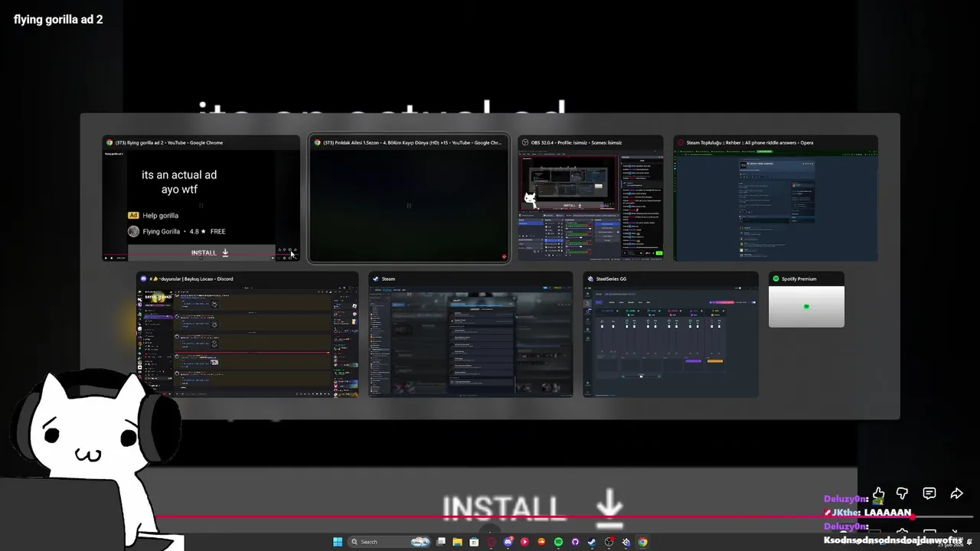Switch to the Steam Topluluğu Opera window thumbnail
This screenshot has height=551, width=980.
pyautogui.click(x=776, y=199)
